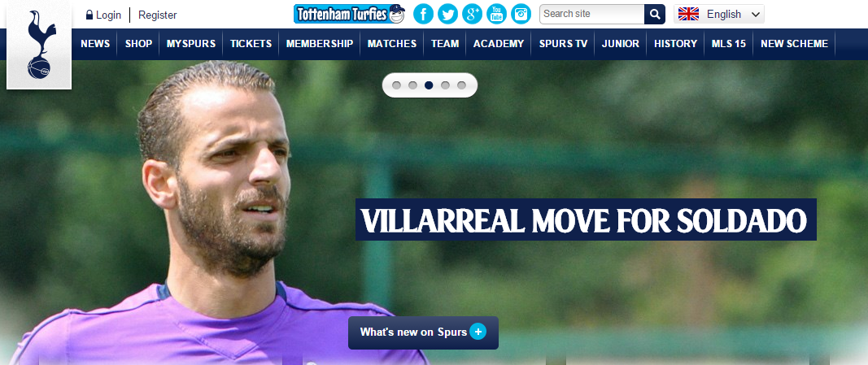Click the Login link
The width and height of the screenshot is (868, 365).
click(103, 15)
